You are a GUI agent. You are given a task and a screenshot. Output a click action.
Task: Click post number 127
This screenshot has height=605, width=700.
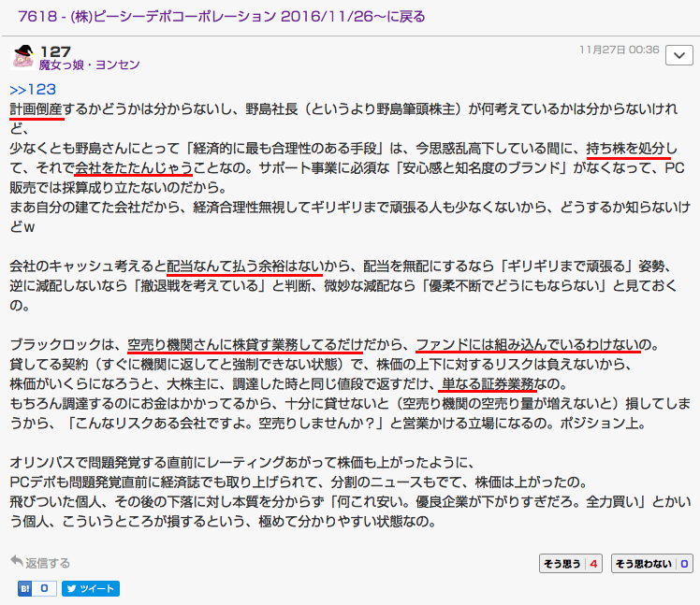click(x=56, y=50)
